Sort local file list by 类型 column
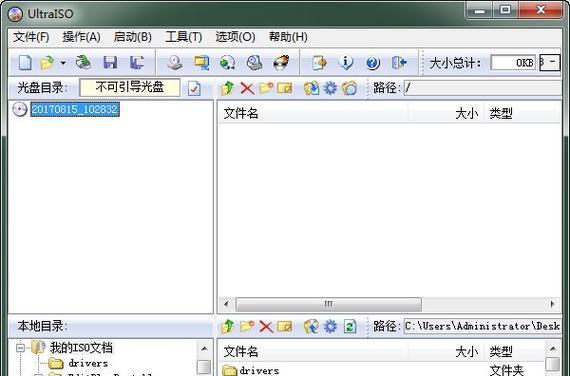 click(515, 352)
